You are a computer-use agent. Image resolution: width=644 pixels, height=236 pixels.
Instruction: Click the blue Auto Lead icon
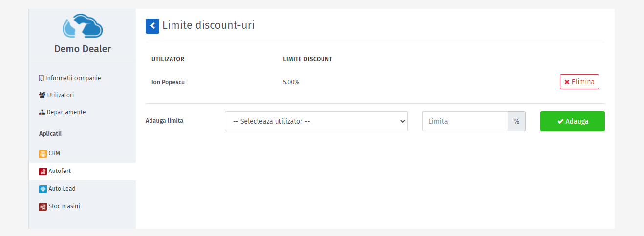click(x=43, y=189)
